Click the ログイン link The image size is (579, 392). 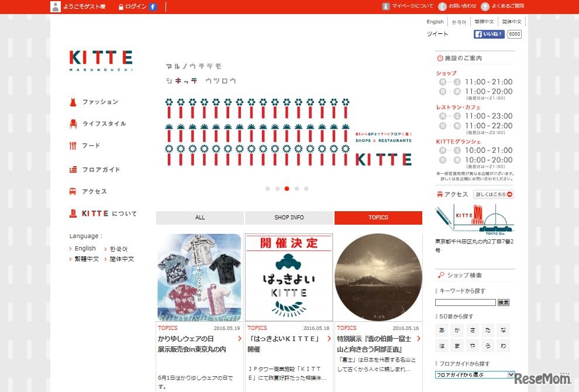click(x=136, y=6)
